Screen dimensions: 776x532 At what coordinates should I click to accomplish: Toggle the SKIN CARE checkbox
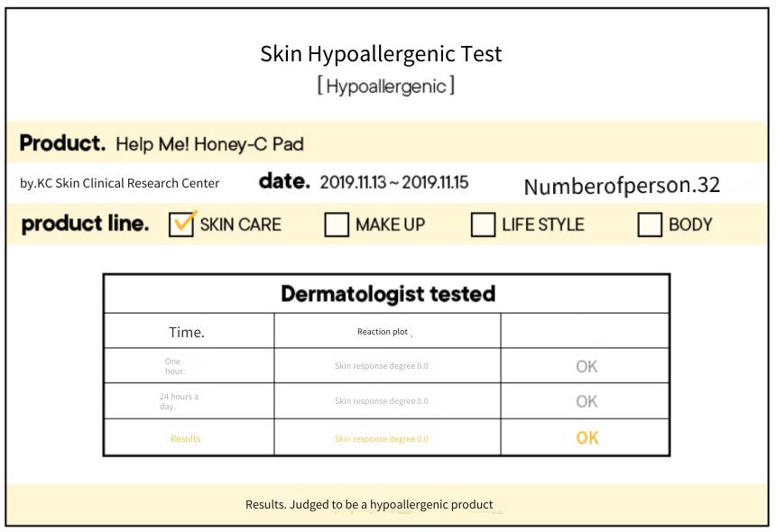(x=181, y=225)
